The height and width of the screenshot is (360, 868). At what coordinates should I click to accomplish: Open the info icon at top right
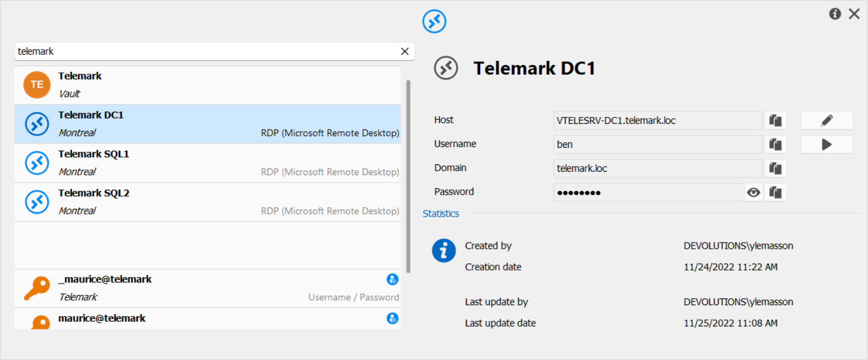tap(835, 14)
